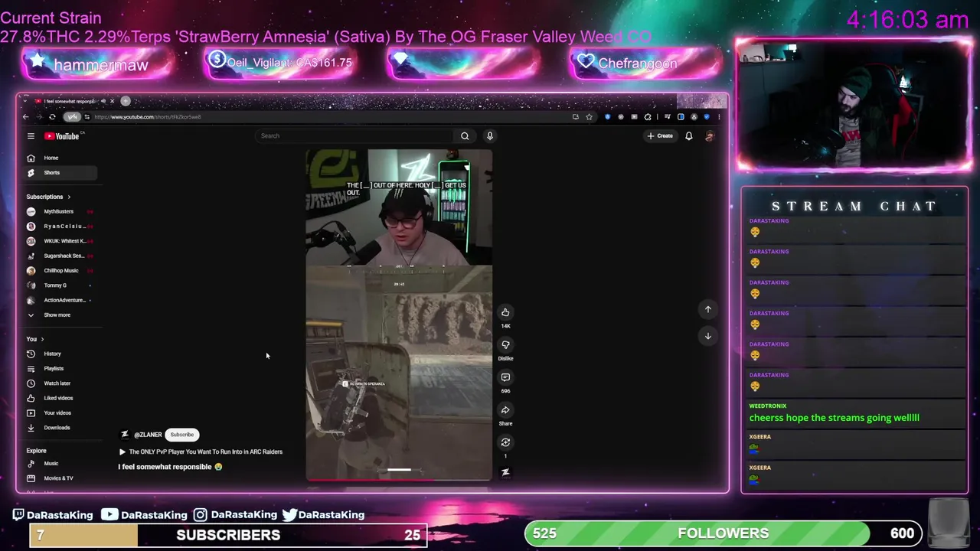Click the playing short video

(x=399, y=315)
